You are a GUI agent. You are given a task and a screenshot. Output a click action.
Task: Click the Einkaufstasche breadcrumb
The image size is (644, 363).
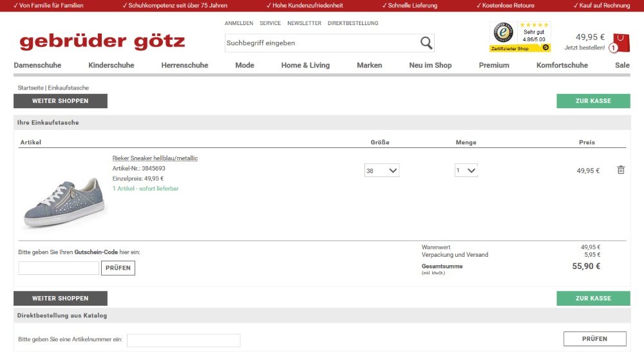click(x=68, y=88)
